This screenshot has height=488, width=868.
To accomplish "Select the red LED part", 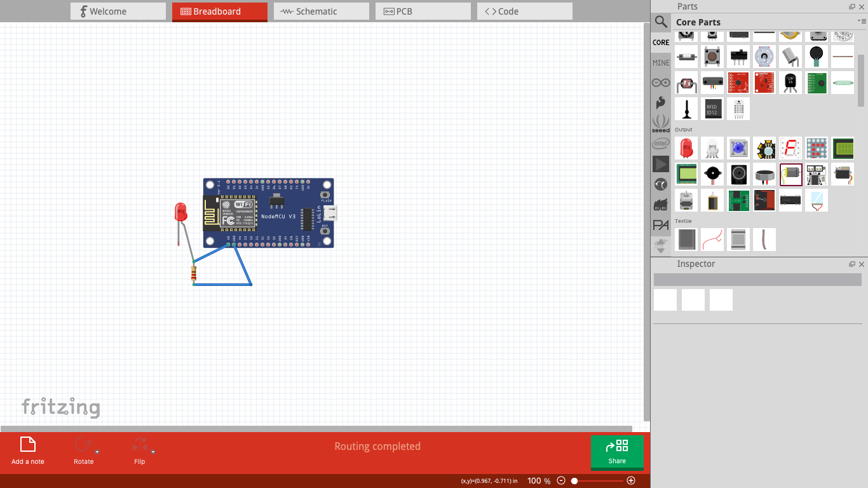I will (x=686, y=148).
